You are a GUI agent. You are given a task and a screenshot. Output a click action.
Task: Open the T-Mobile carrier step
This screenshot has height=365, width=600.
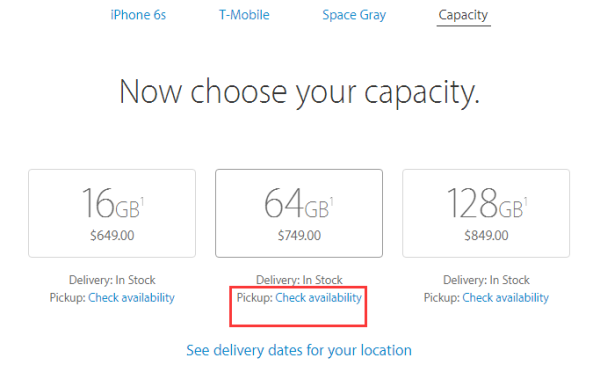[x=244, y=15]
